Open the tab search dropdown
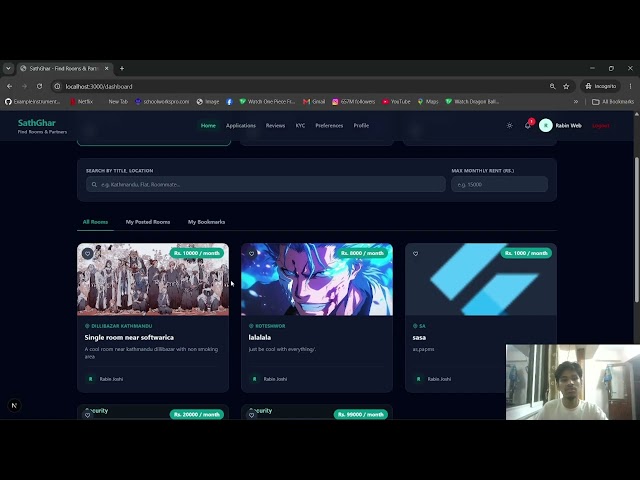Viewport: 640px width, 480px height. [8, 68]
